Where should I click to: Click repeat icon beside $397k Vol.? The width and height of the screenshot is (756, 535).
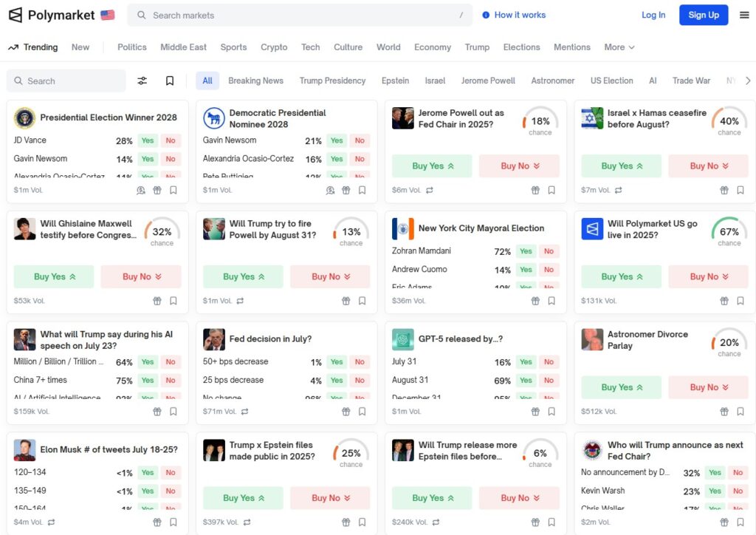click(247, 522)
